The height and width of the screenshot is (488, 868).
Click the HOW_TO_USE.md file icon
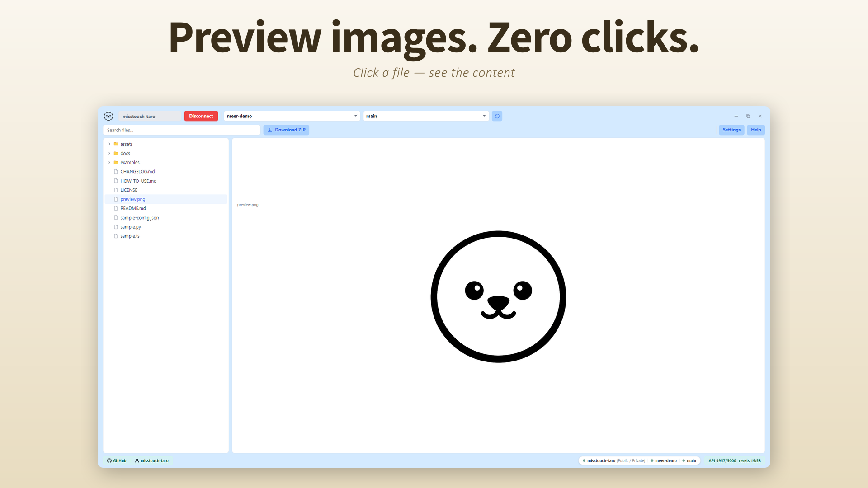(116, 181)
